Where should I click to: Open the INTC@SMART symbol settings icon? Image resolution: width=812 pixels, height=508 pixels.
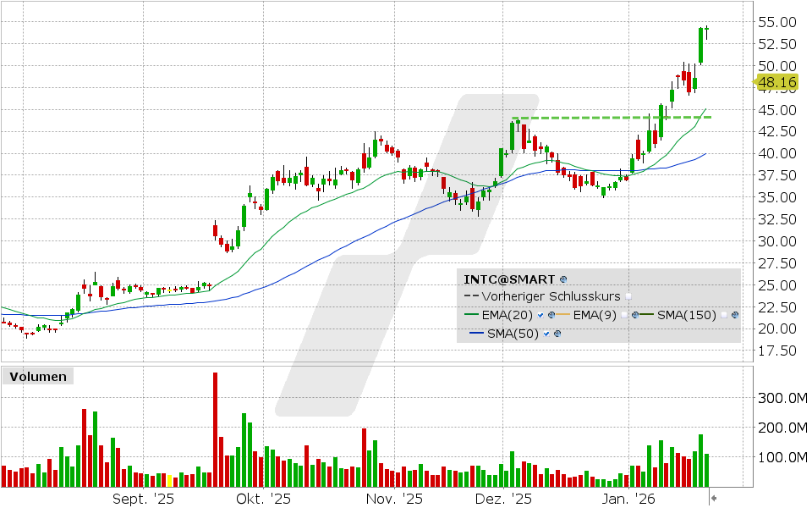tap(564, 279)
